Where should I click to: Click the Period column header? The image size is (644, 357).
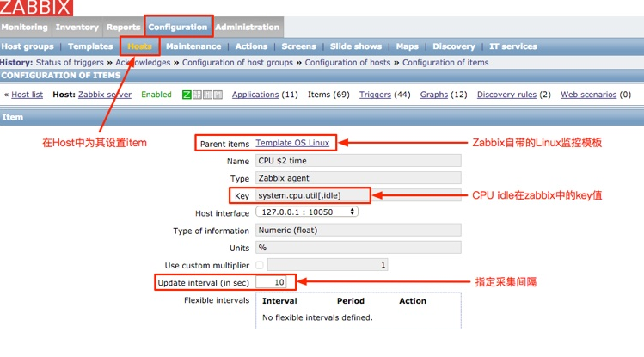[x=350, y=301]
